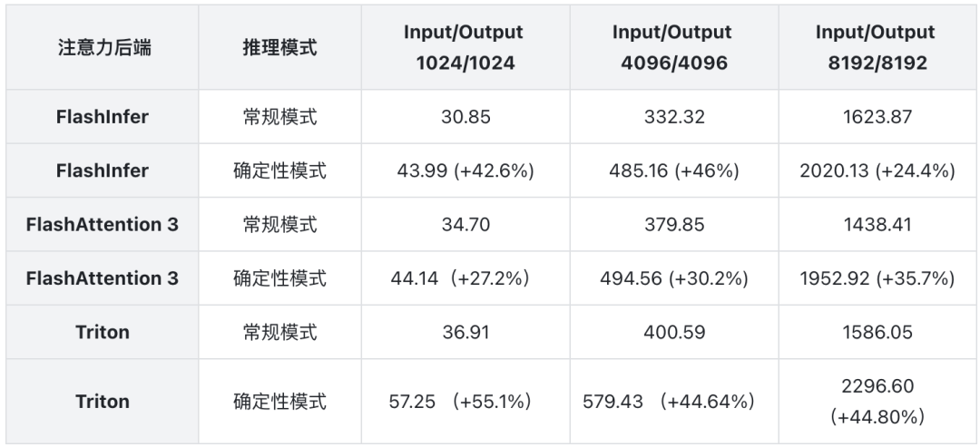Select the Input/Output 1024/1024 header cell
980x447 pixels.
tap(464, 48)
